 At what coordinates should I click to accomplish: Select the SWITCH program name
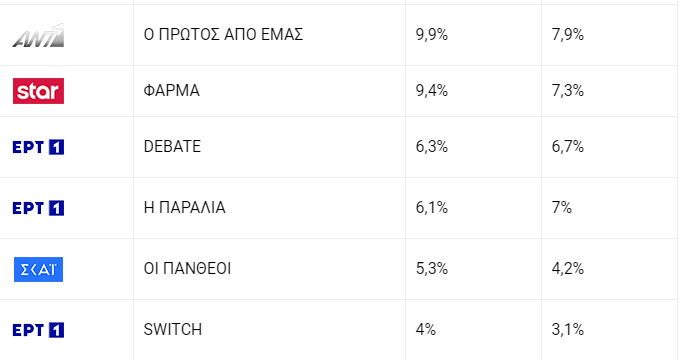tap(173, 329)
